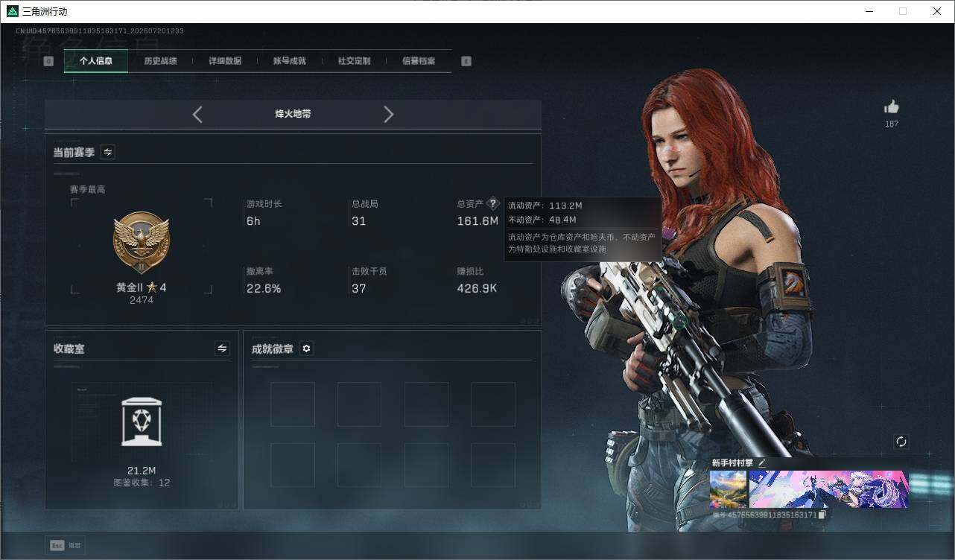The height and width of the screenshot is (560, 955).
Task: Click the pencil icon next to 新手村村掌
Action: coord(762,463)
